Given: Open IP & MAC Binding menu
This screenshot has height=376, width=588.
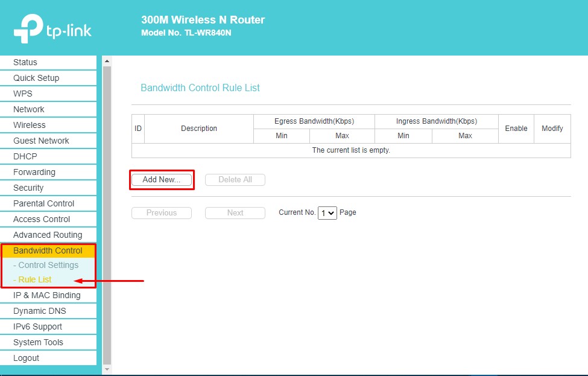Looking at the screenshot, I should 46,295.
